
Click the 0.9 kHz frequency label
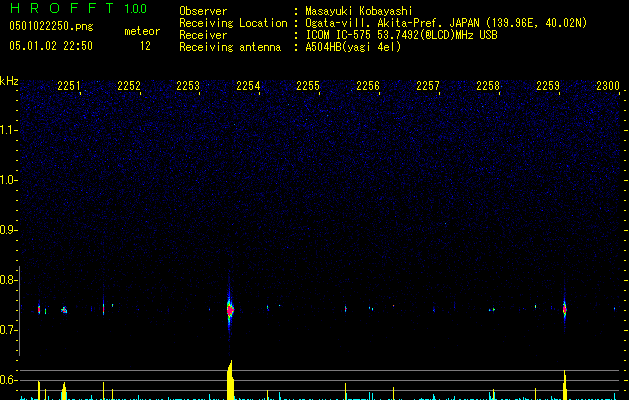point(8,230)
